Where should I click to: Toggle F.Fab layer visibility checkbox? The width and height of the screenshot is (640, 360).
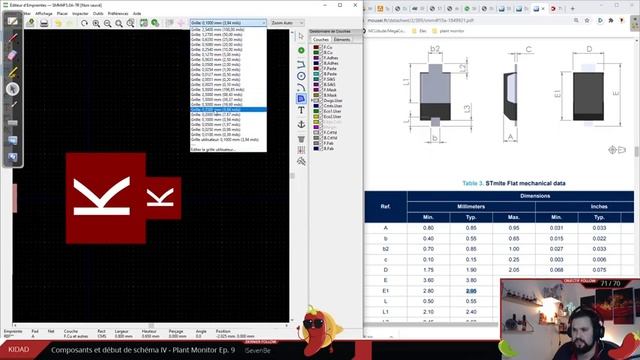321,143
